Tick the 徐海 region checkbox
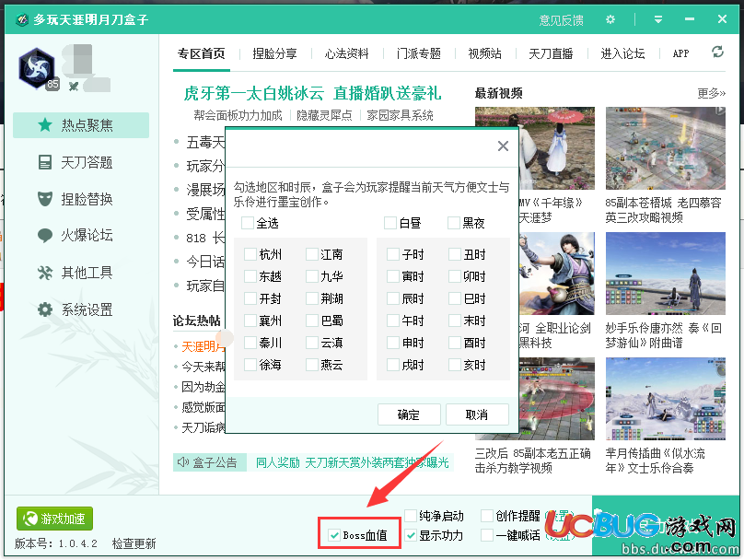 pos(250,365)
